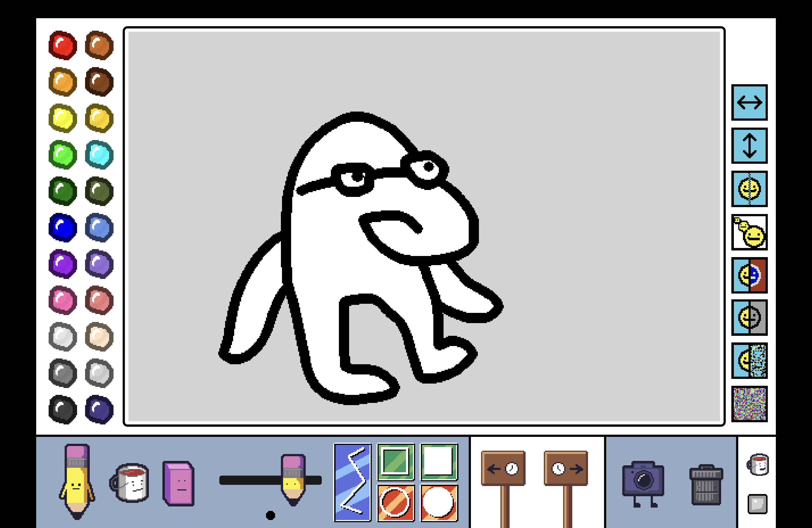
Task: Apply the grayscale smiley effect
Action: coord(750,318)
